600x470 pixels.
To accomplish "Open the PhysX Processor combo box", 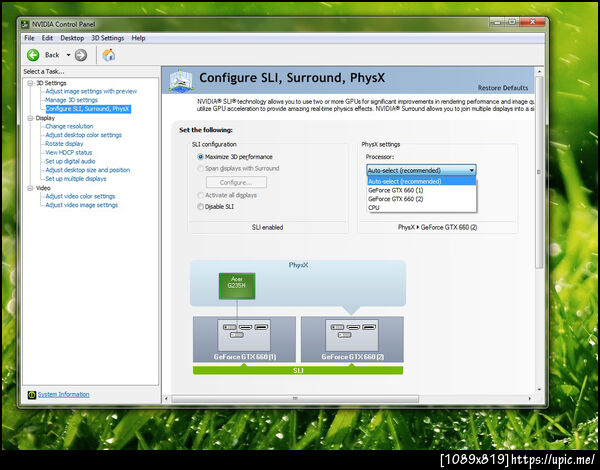I will coord(421,170).
